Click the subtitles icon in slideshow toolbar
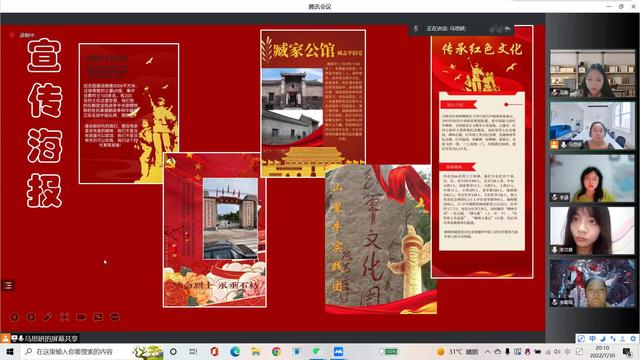 coord(98,317)
